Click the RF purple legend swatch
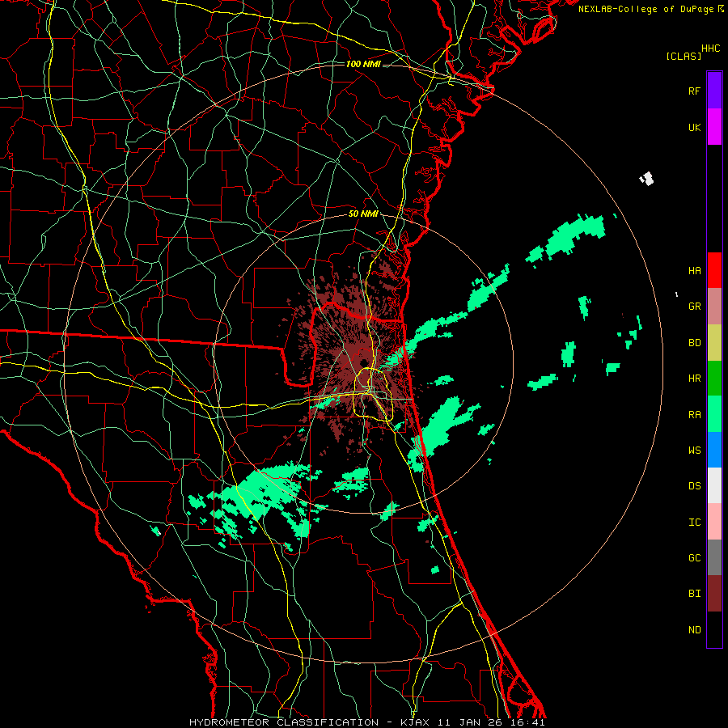This screenshot has height=728, width=728. pos(714,91)
